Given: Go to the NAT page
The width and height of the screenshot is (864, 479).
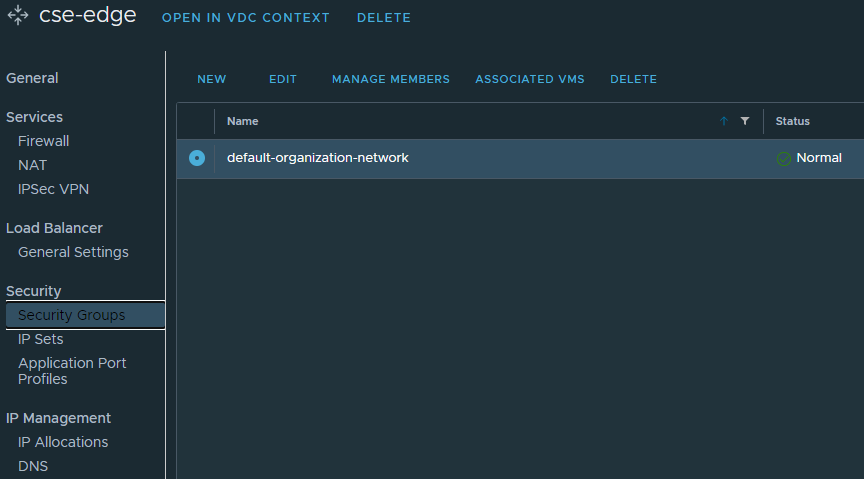Looking at the screenshot, I should pos(32,165).
